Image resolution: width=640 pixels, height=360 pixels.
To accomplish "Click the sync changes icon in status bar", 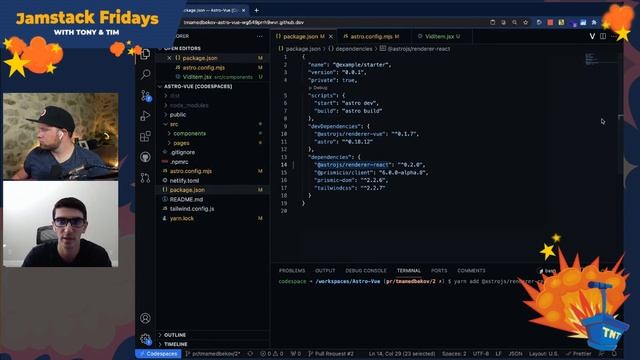I will 250,353.
